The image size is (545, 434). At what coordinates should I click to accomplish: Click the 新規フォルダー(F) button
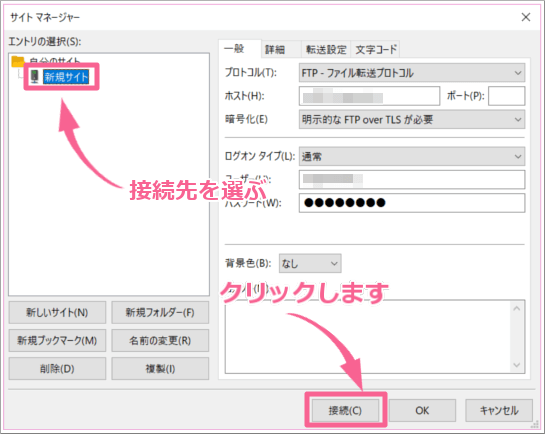click(160, 312)
